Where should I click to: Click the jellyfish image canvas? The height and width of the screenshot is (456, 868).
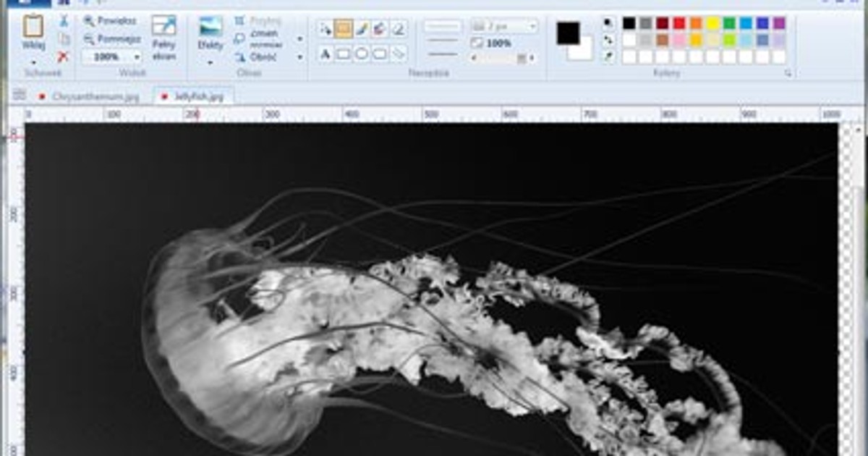click(431, 290)
